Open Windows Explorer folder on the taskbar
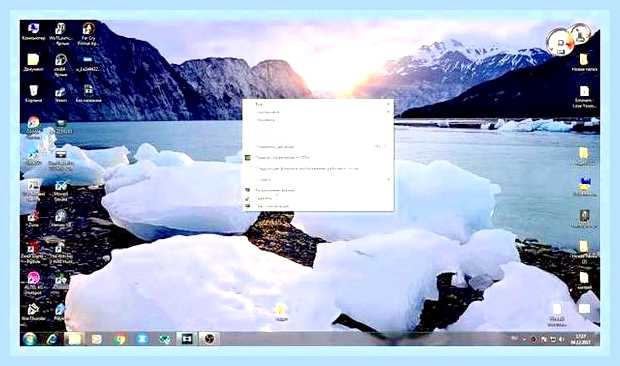620x366 pixels. click(x=74, y=339)
